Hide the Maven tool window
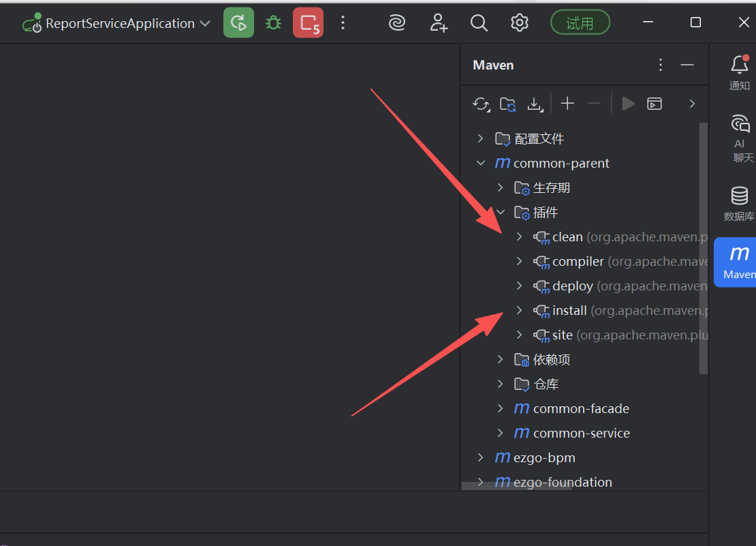 (687, 65)
